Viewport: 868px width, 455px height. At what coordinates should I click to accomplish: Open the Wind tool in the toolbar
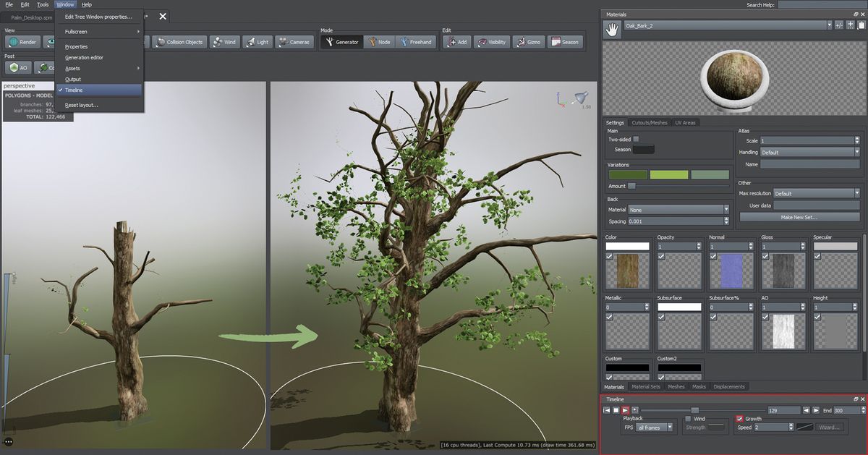[224, 42]
